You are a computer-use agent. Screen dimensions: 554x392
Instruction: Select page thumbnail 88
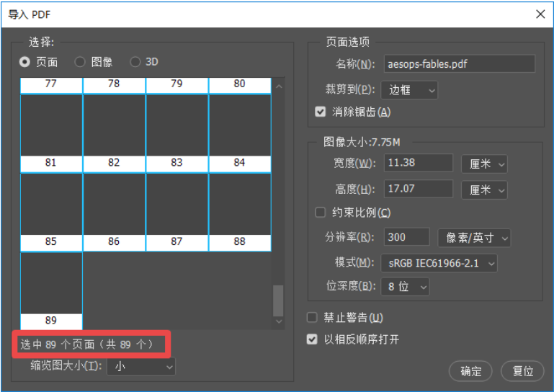point(240,212)
